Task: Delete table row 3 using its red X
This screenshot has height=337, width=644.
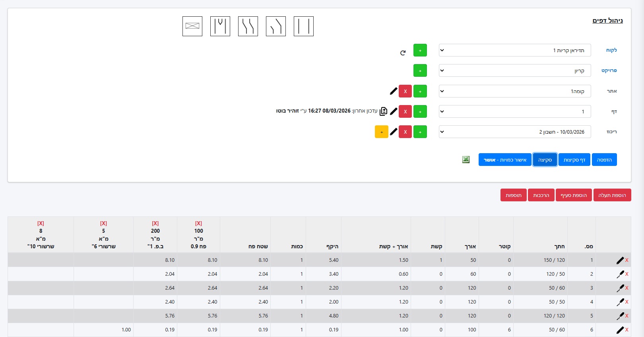Action: click(x=627, y=288)
